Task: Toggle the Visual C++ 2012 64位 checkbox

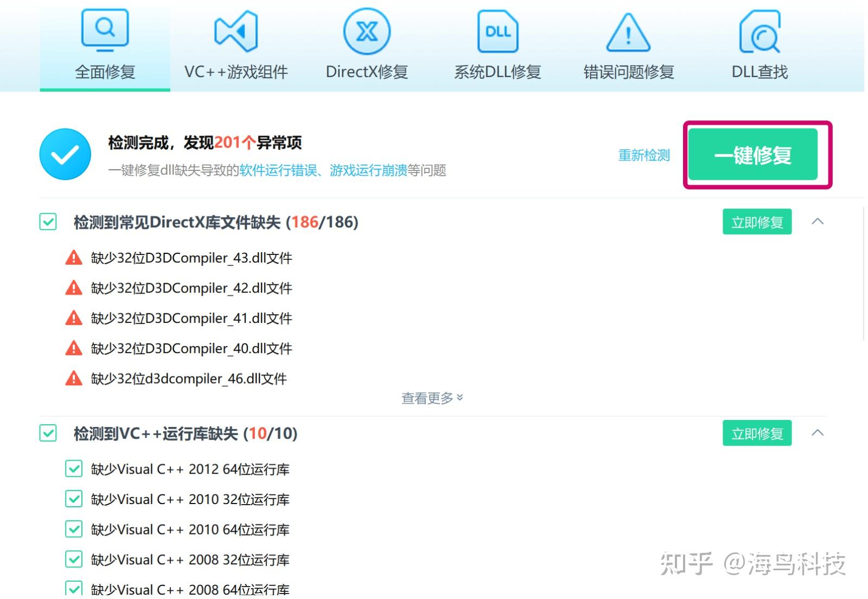Action: point(74,469)
